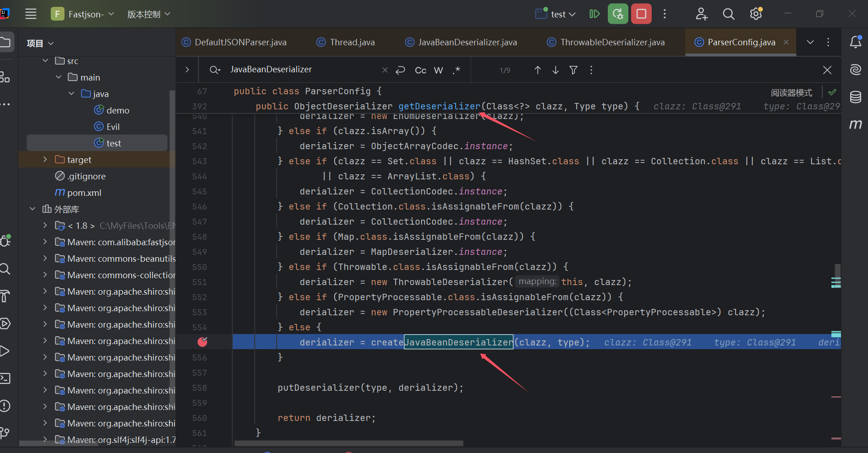Image resolution: width=868 pixels, height=453 pixels.
Task: Open the Fastjson- project dropdown
Action: point(83,14)
